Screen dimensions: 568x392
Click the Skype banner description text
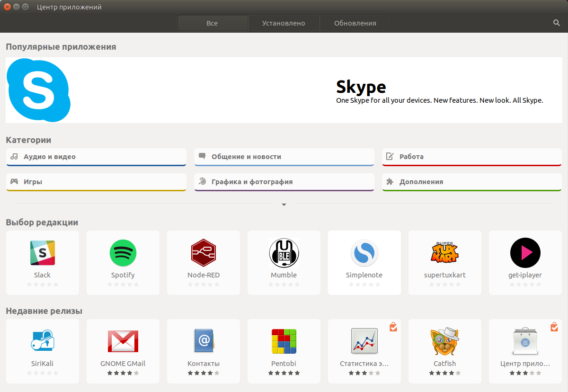(x=439, y=100)
